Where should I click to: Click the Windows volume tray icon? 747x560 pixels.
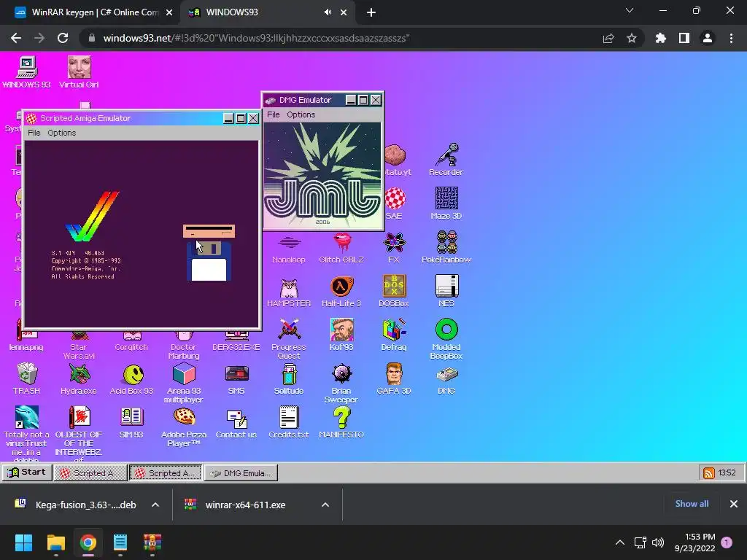(658, 542)
